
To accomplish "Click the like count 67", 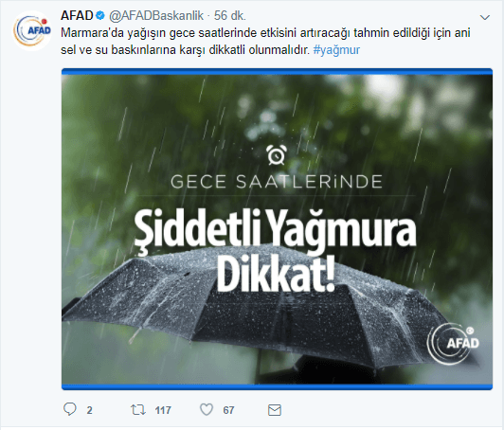I will point(228,410).
